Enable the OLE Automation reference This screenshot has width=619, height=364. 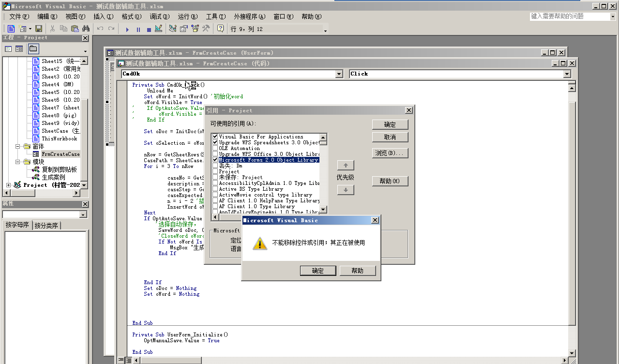(x=215, y=148)
